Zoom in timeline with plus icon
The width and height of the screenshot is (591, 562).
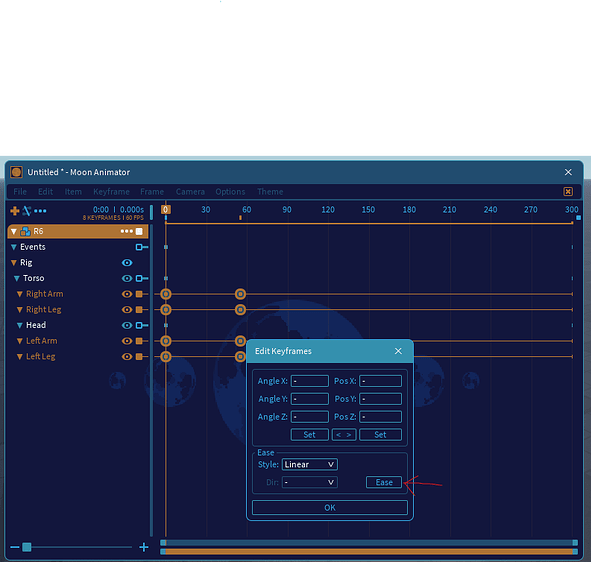[144, 547]
